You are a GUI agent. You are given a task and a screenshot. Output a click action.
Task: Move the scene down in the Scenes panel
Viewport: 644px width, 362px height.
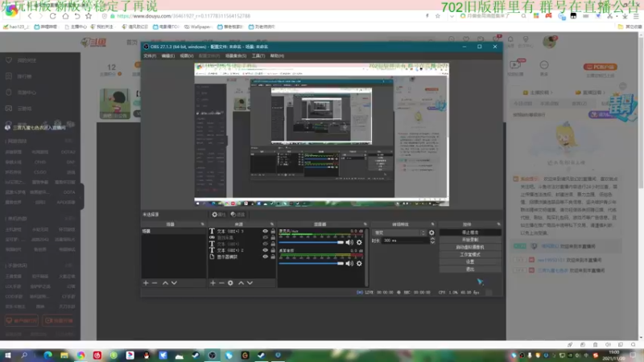174,283
